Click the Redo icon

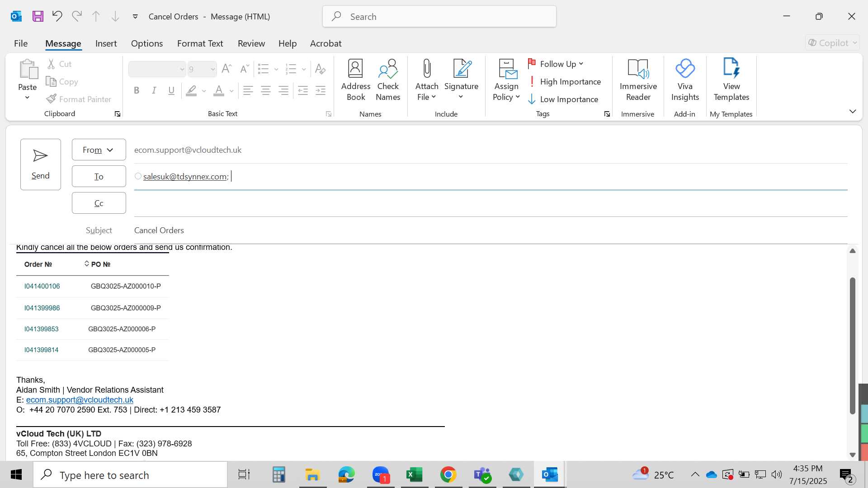click(x=77, y=16)
